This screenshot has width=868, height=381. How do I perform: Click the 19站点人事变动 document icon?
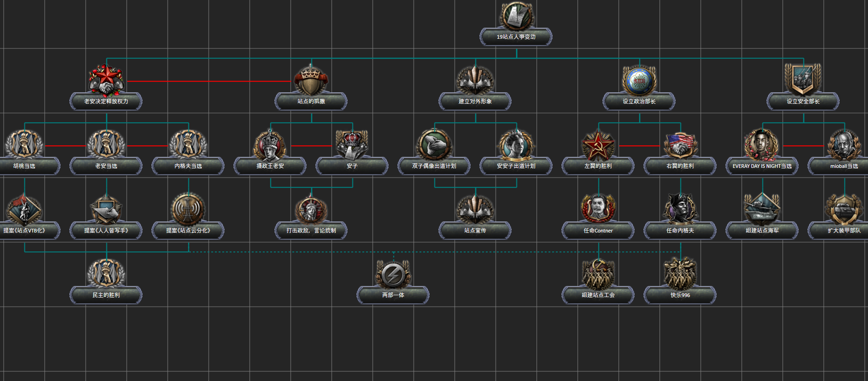(516, 16)
